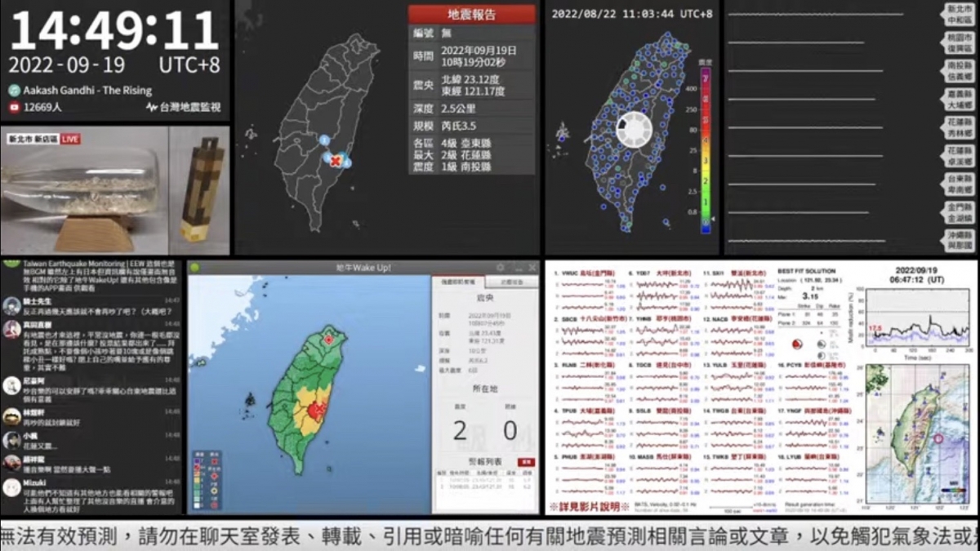The width and height of the screenshot is (980, 551).
Task: Click the waveform logo beside 台灣地震監視
Action: pos(152,107)
